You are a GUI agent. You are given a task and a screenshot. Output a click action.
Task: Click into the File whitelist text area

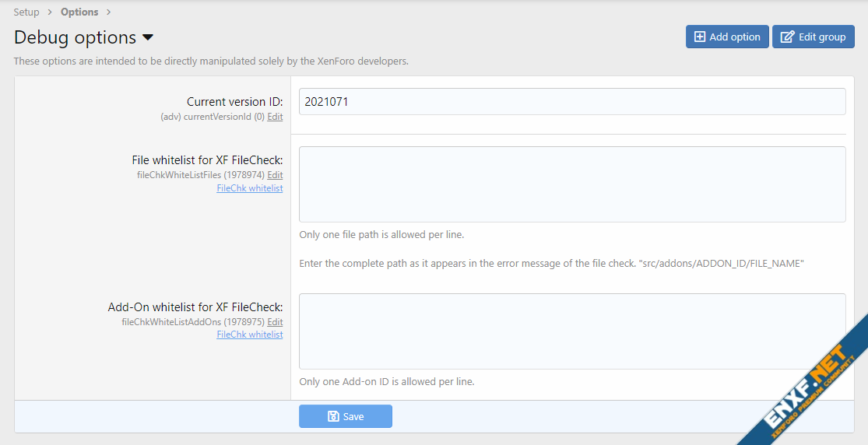coord(572,184)
